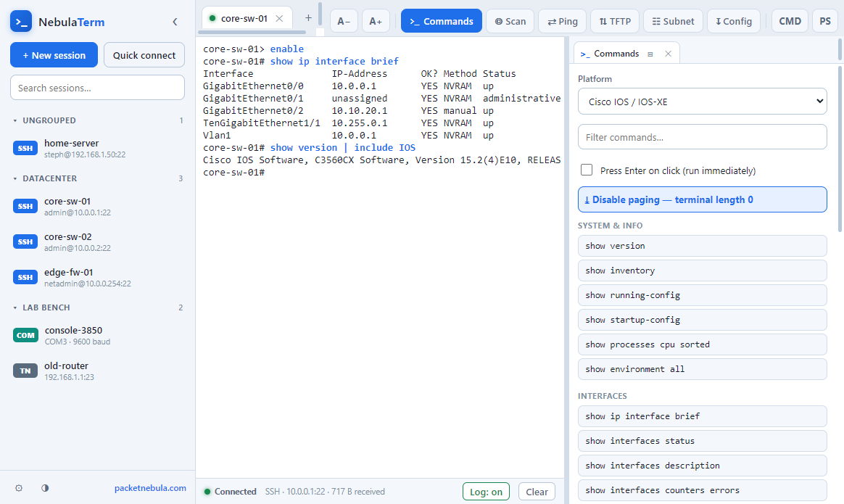Click SSH badge for edge-fw-01

point(25,277)
